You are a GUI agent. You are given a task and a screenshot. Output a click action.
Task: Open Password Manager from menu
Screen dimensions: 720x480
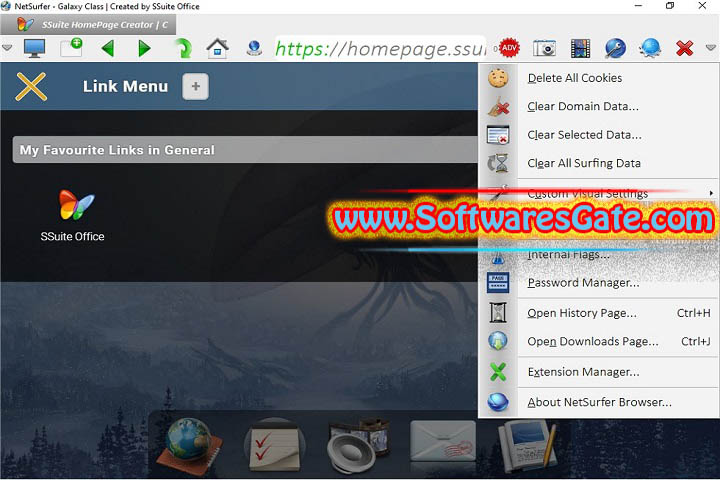[x=598, y=283]
